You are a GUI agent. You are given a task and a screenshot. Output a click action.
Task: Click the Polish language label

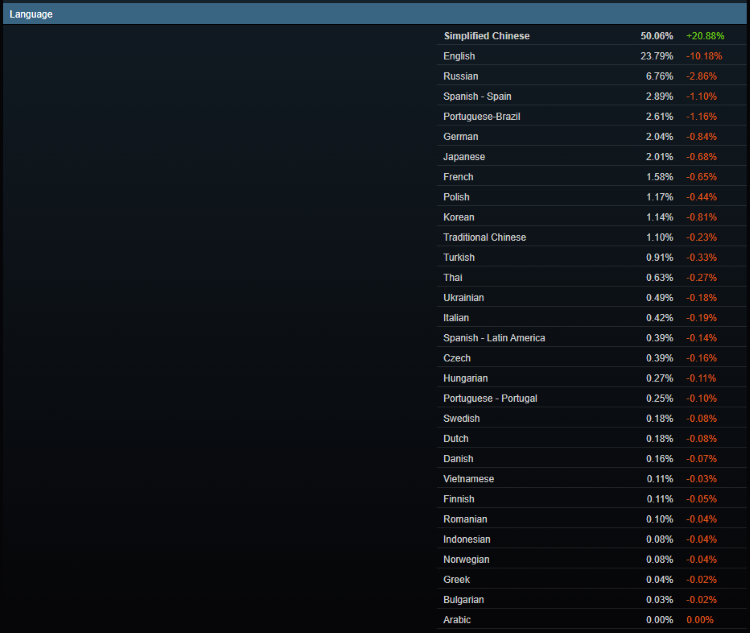[x=456, y=197]
